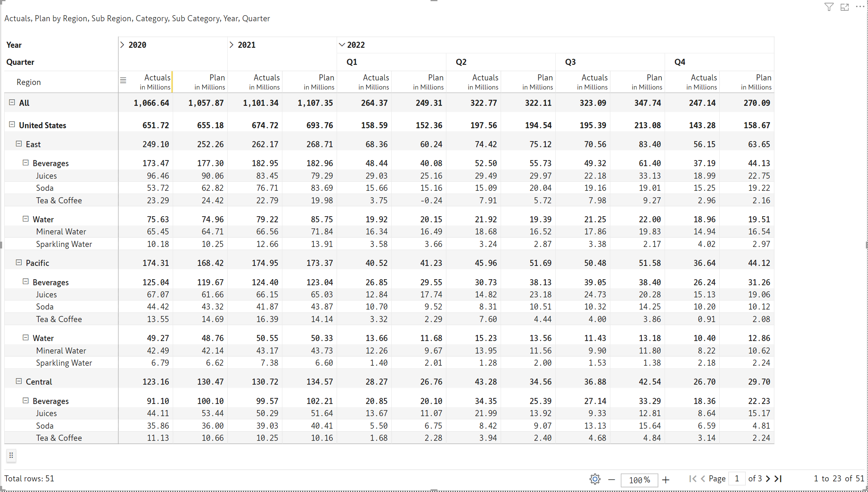Jump to the first page icon
The width and height of the screenshot is (868, 492).
click(x=693, y=479)
